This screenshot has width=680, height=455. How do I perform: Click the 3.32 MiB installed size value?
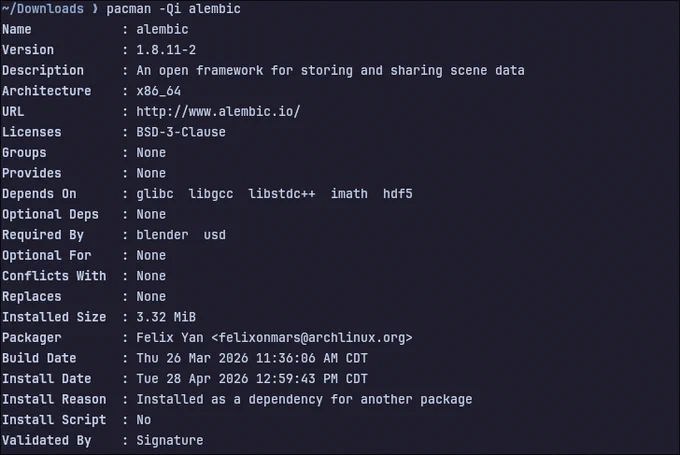click(166, 317)
